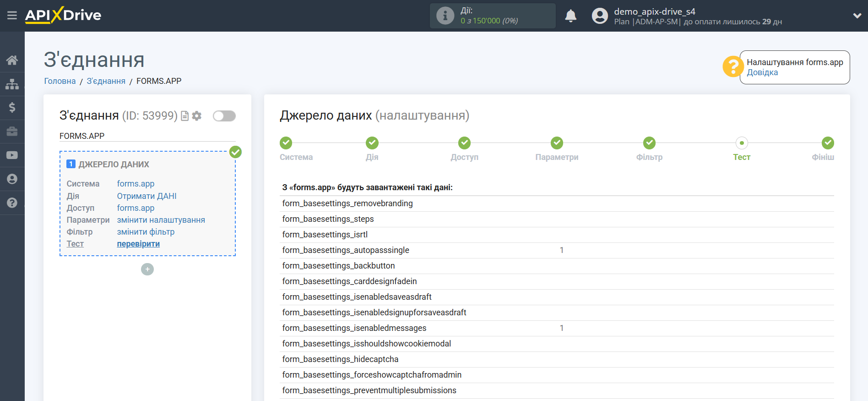Select form_basesettings_forceshowcaptchafromadmin row
The height and width of the screenshot is (401, 868).
pos(557,375)
